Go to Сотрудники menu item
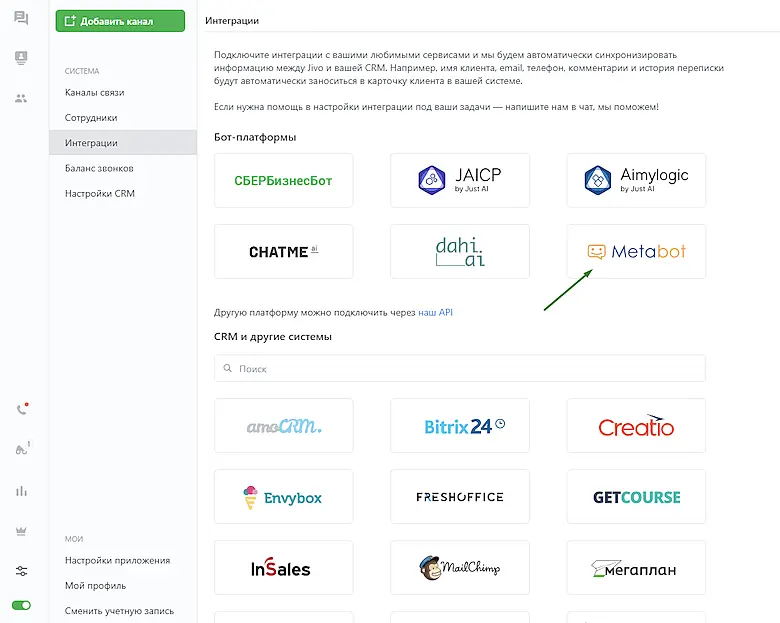 pos(91,118)
